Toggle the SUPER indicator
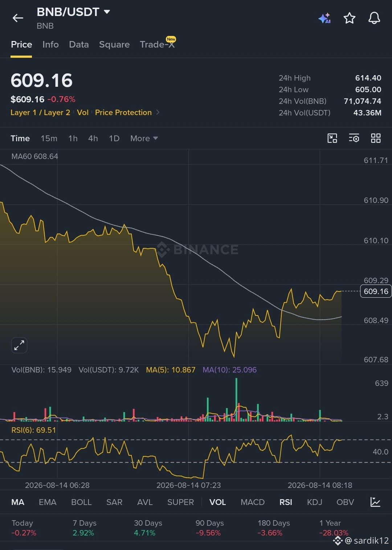392x550 pixels. pos(180,502)
